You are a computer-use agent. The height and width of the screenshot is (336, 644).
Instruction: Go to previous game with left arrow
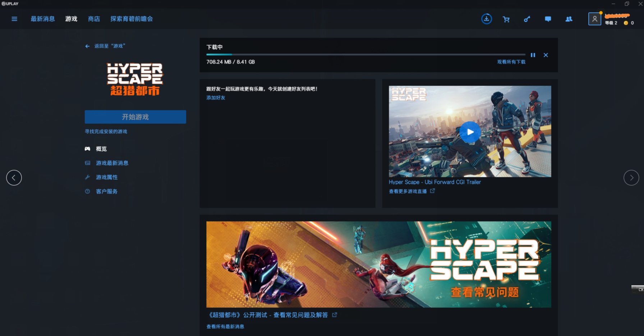(14, 178)
